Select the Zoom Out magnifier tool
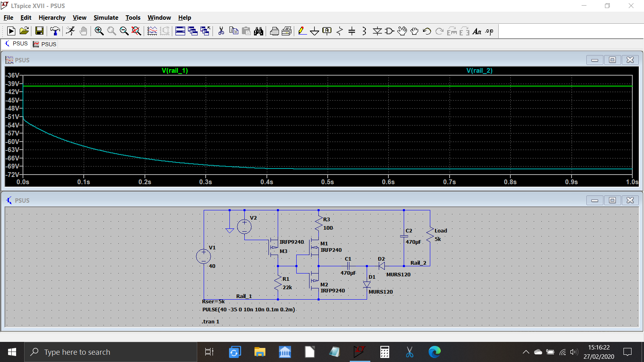Viewport: 644px width, 362px height. pos(124,31)
